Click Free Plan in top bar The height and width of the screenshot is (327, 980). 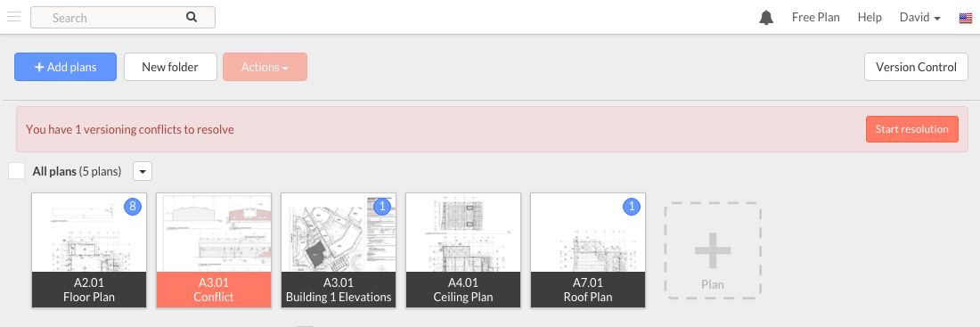pos(815,18)
